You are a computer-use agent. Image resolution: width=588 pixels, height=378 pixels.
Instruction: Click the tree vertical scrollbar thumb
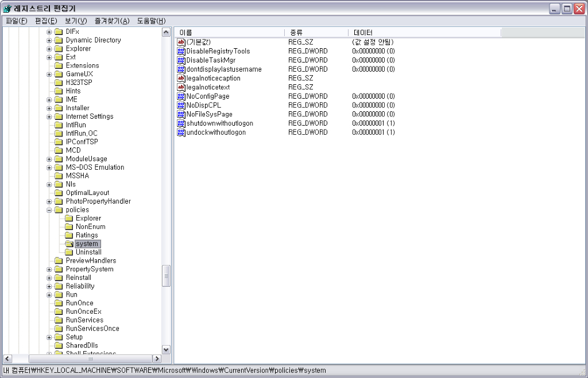pos(166,276)
